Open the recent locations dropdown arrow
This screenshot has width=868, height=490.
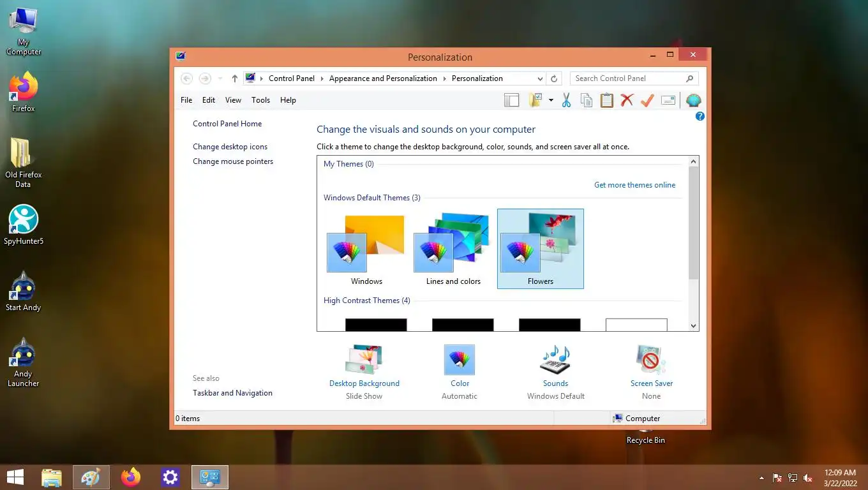[x=220, y=78]
